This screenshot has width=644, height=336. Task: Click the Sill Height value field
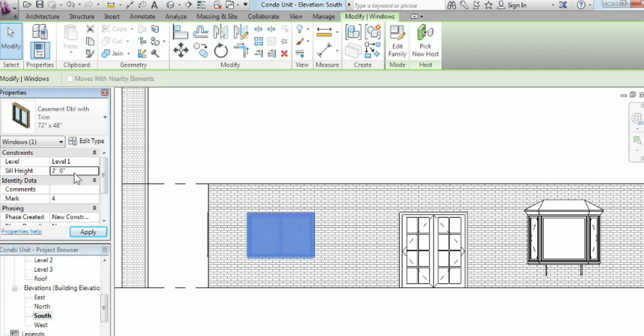[74, 171]
